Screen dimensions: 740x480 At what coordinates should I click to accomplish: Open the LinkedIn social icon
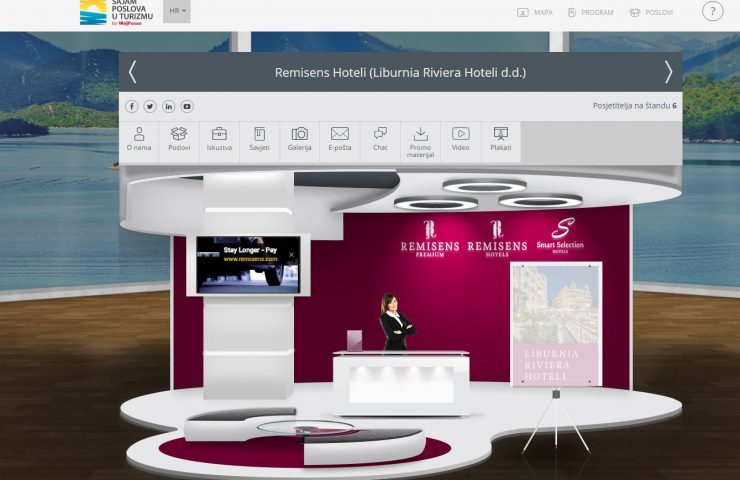tap(168, 106)
